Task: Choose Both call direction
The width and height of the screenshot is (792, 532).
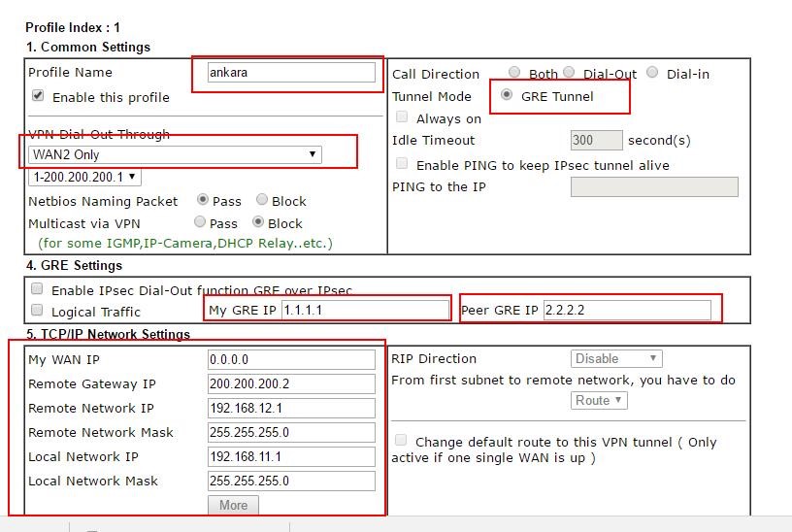Action: coord(514,73)
